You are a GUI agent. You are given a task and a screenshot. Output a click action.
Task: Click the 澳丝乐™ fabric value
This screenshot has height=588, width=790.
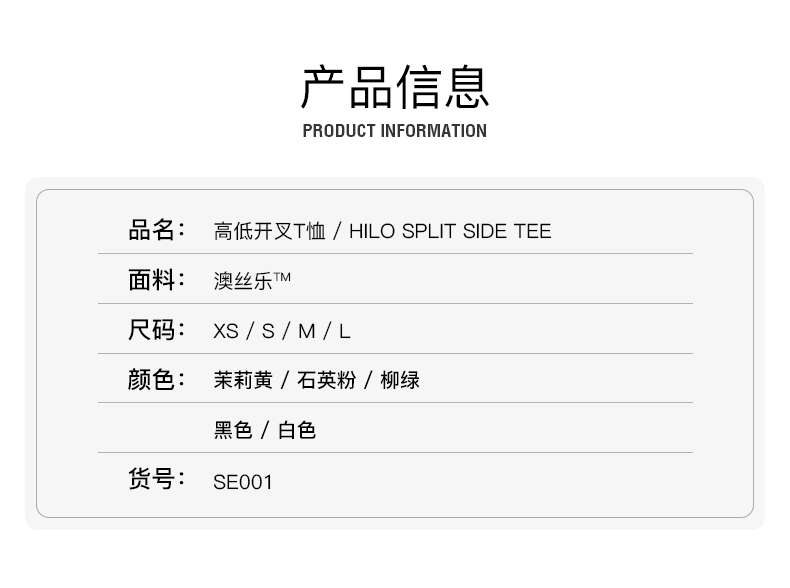coord(252,281)
